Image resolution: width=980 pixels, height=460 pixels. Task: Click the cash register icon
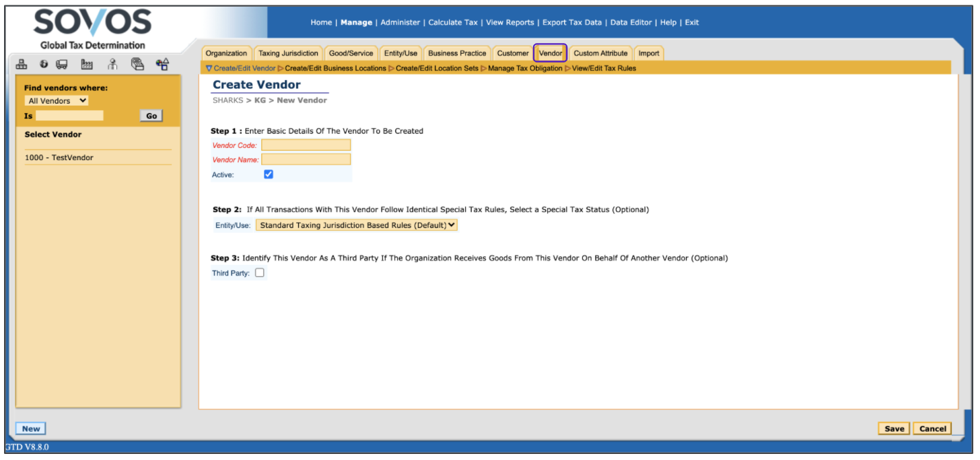tap(137, 65)
